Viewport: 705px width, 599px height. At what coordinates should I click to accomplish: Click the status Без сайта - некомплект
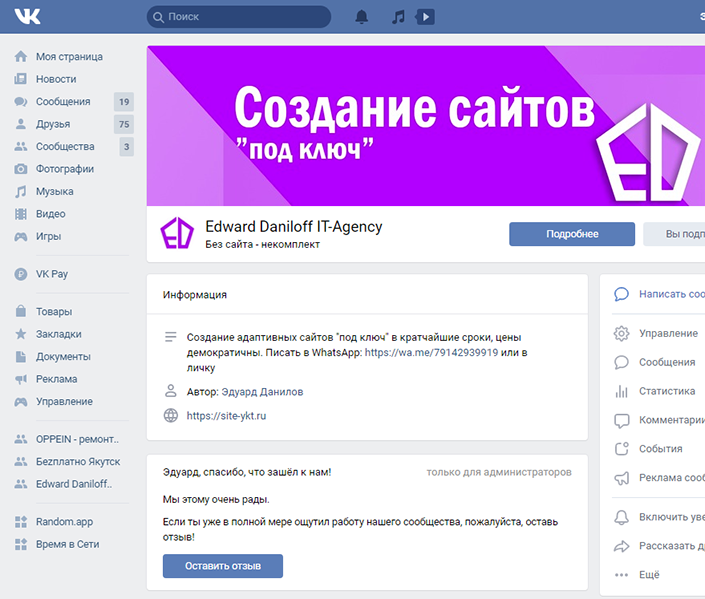click(263, 245)
